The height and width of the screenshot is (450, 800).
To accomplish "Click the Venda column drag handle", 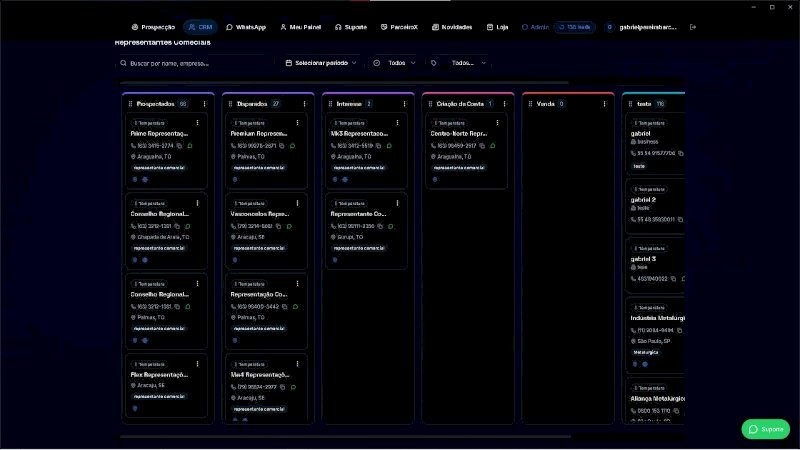I will coord(530,104).
